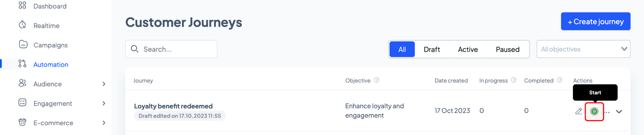Click the Create journey button
The width and height of the screenshot is (644, 135).
pos(595,21)
